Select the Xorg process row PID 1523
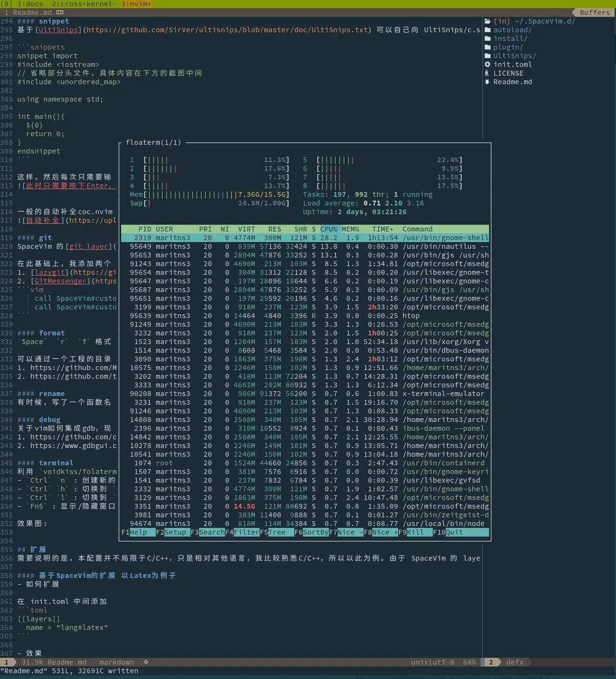Viewport: 616px width, 679px height. (x=305, y=342)
